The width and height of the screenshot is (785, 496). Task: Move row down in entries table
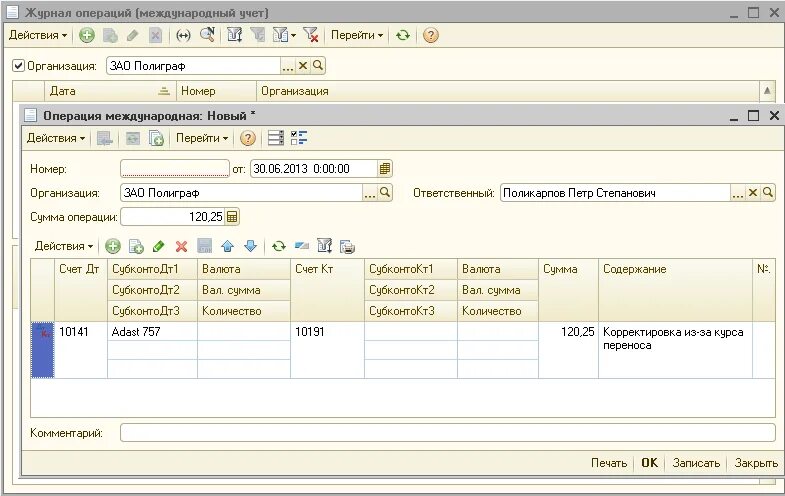click(x=250, y=246)
